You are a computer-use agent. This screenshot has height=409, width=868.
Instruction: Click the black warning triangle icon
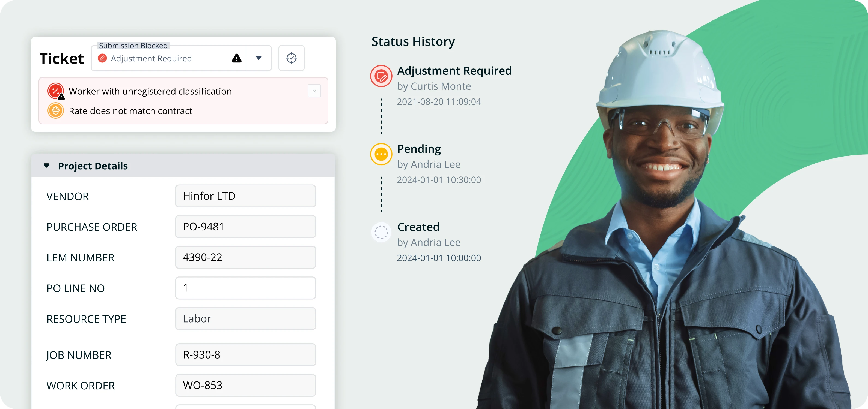coord(237,58)
